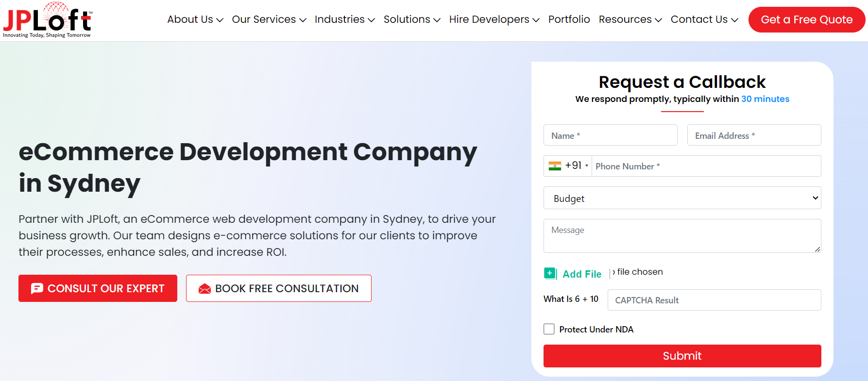Expand the Resources chevron
Viewport: 868px width, 381px height.
click(x=658, y=20)
